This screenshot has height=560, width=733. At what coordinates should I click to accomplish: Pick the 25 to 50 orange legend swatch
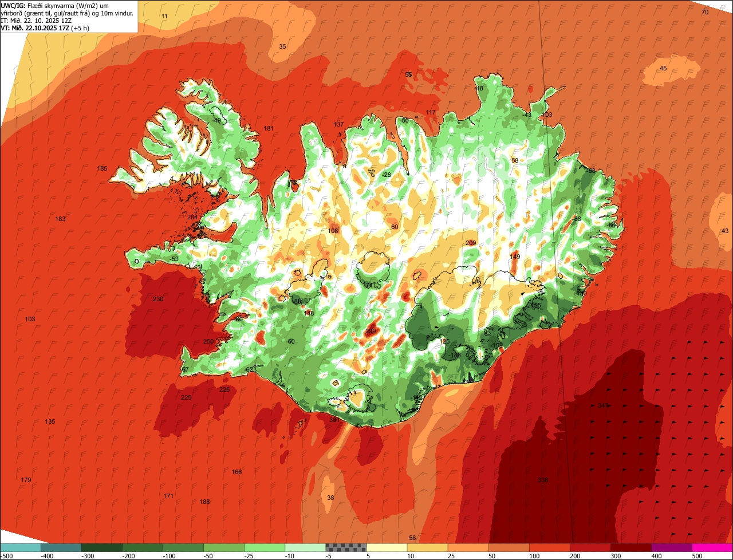(468, 547)
